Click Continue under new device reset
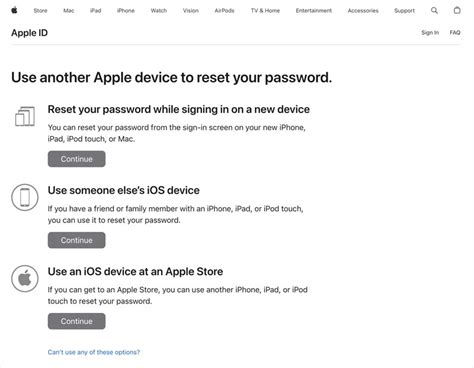The image size is (474, 368). click(77, 159)
